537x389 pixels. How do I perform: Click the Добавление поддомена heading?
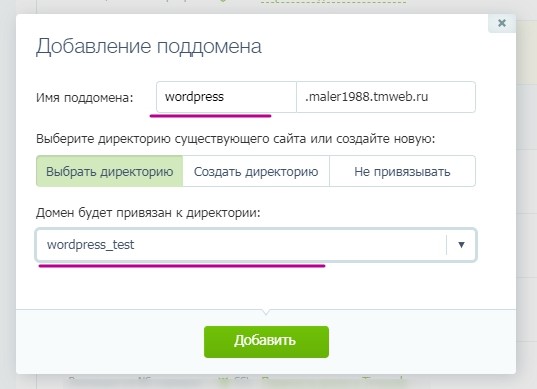(149, 46)
